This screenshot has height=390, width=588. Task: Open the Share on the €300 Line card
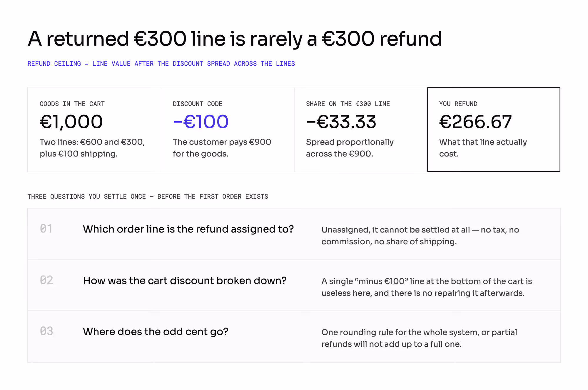click(361, 130)
